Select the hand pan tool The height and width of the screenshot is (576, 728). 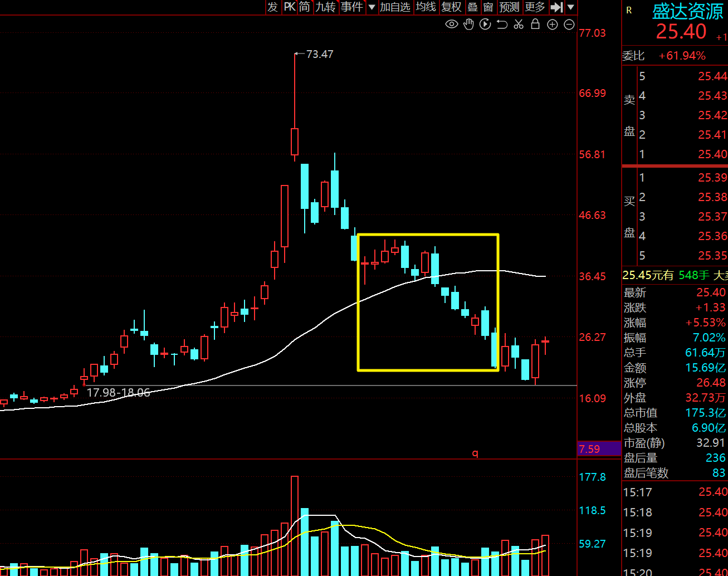click(468, 24)
